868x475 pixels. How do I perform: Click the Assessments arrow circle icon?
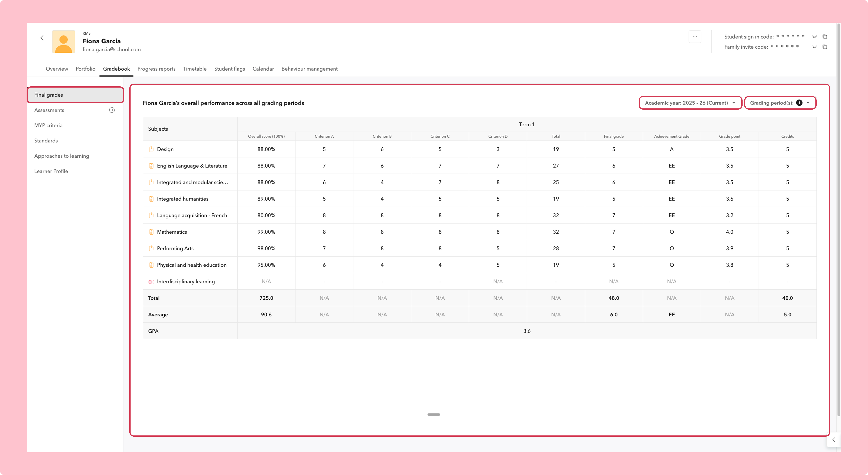pos(112,110)
